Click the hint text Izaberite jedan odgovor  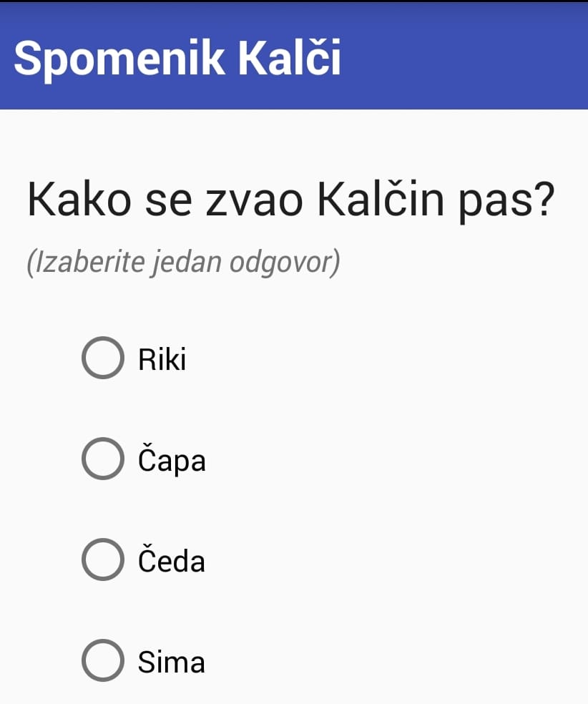185,261
